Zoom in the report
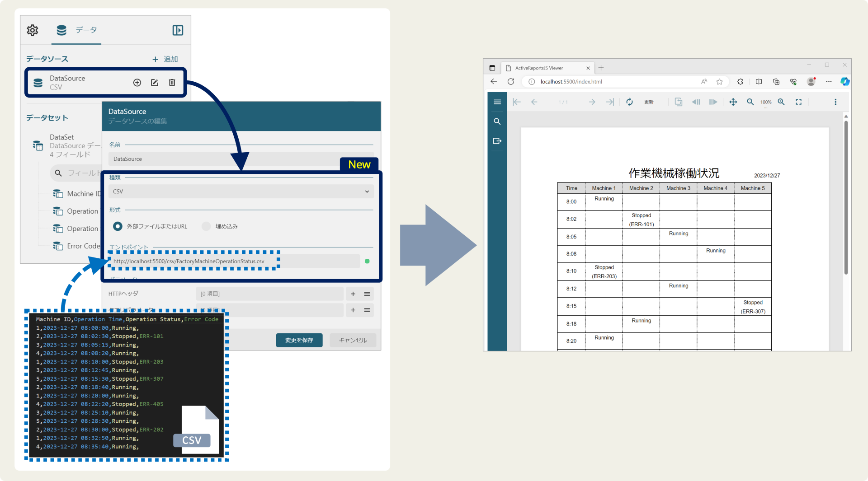The image size is (868, 481). 781,102
